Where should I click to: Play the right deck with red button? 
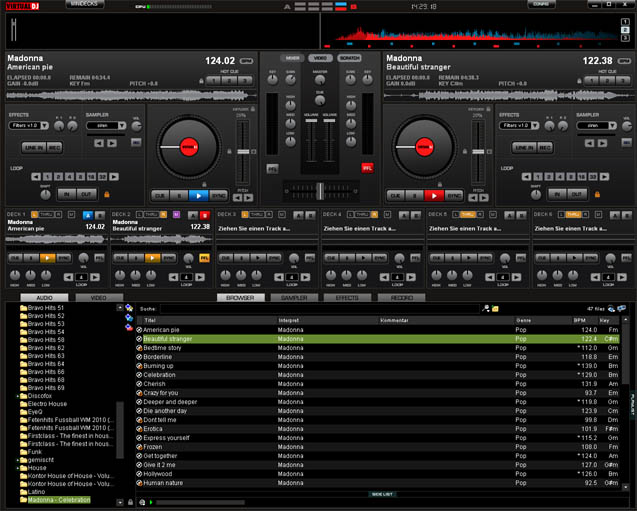tap(434, 196)
